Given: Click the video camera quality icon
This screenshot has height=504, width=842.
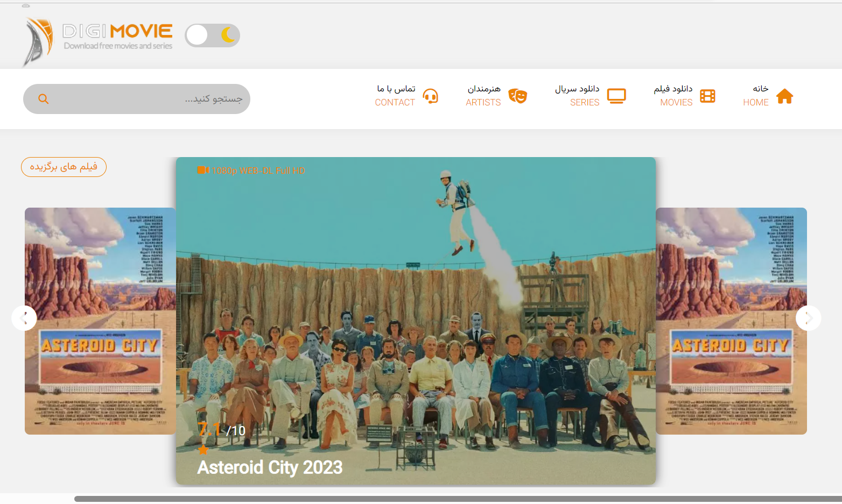Looking at the screenshot, I should (x=203, y=171).
